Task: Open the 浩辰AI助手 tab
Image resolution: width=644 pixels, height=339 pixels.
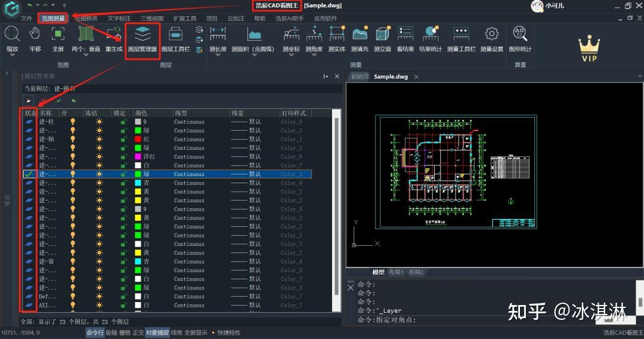Action: [290, 19]
